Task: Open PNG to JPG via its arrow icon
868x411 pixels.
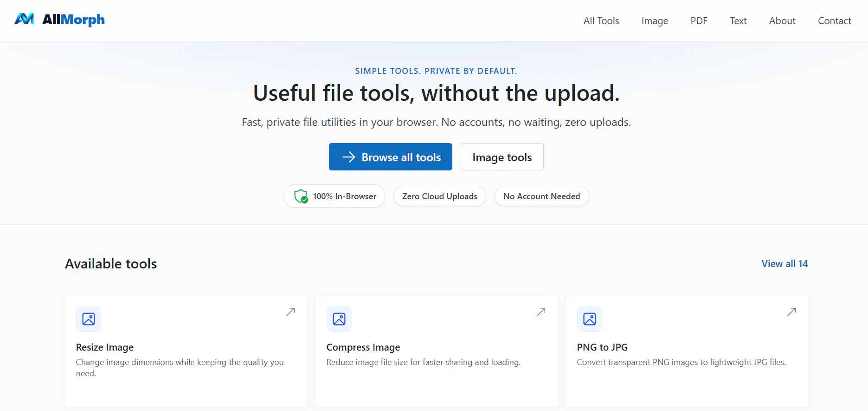Action: (791, 312)
